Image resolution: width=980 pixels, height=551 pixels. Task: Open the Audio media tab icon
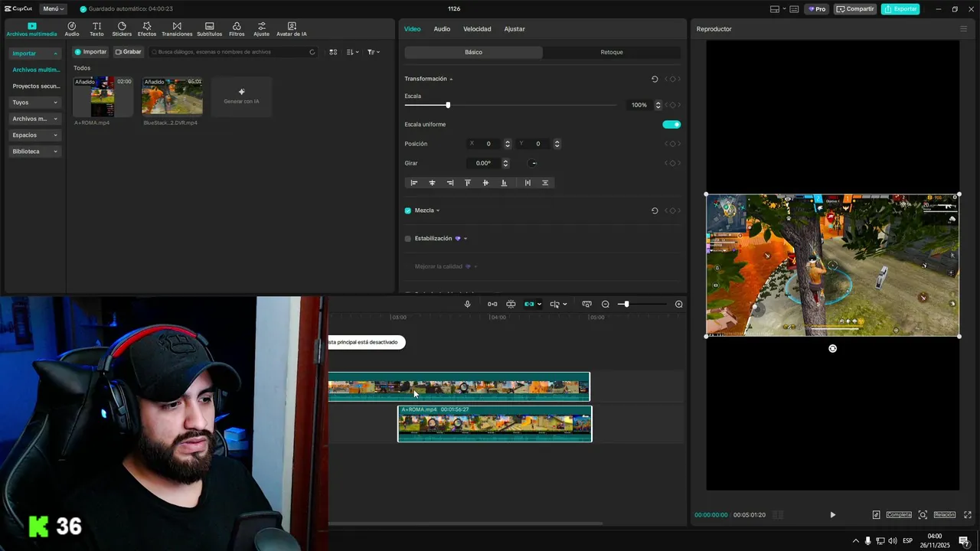72,29
